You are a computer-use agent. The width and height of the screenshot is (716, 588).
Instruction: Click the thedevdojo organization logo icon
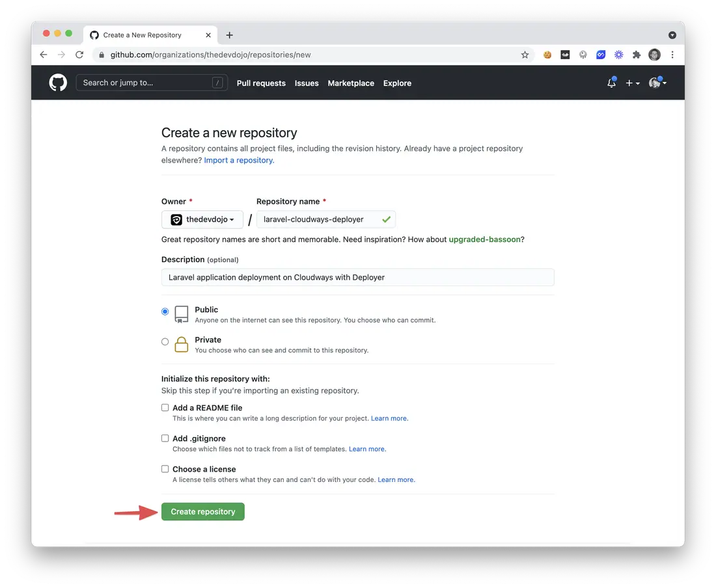[176, 220]
